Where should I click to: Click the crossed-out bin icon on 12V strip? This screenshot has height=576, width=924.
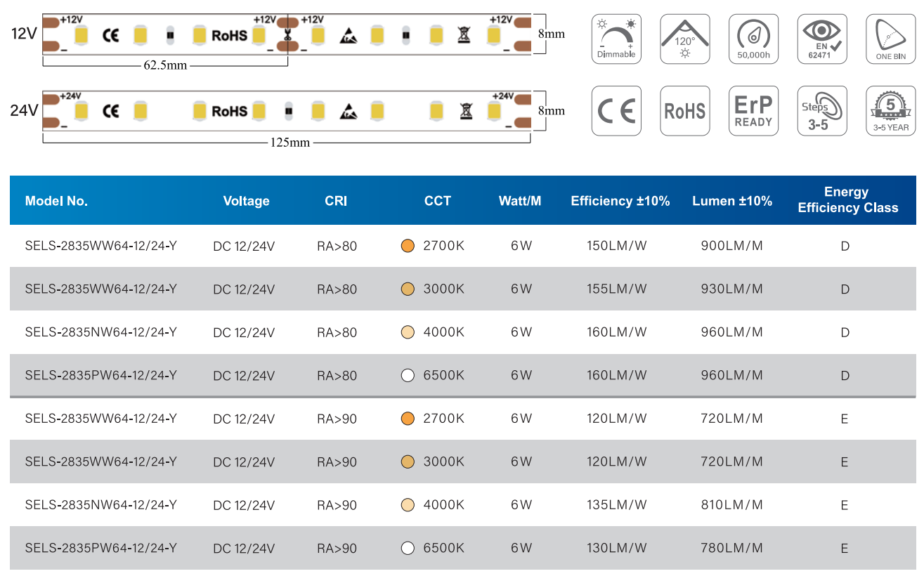(464, 34)
